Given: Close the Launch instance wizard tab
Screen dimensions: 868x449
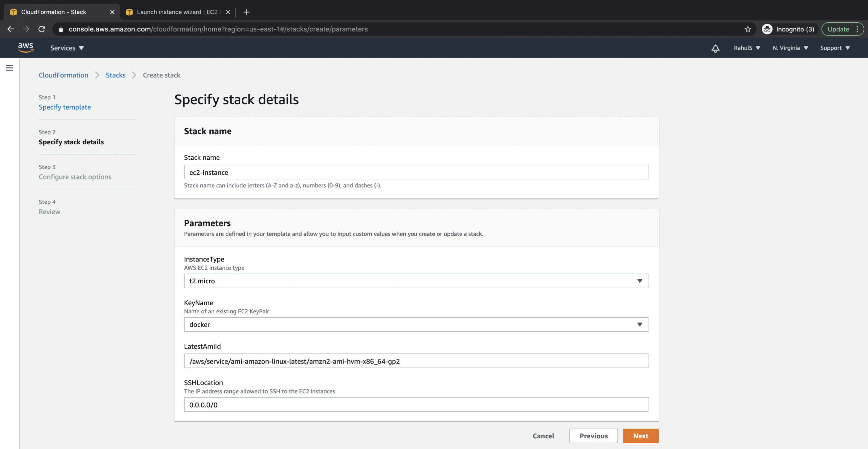Looking at the screenshot, I should tap(228, 12).
